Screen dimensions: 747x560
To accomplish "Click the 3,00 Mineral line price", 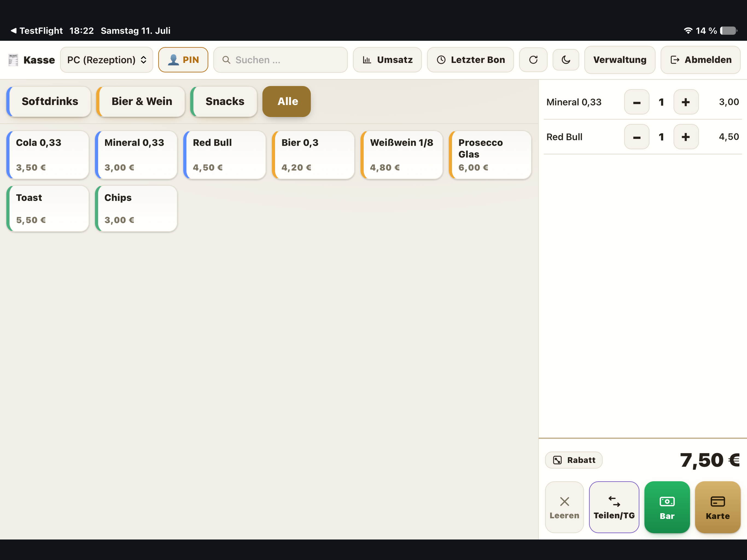I will point(729,102).
